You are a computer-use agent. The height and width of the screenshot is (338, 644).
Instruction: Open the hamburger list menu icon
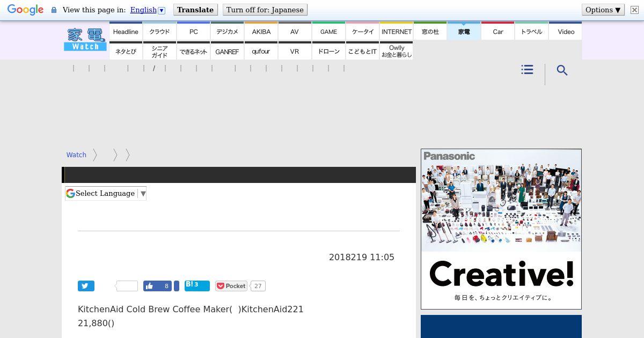click(x=527, y=70)
